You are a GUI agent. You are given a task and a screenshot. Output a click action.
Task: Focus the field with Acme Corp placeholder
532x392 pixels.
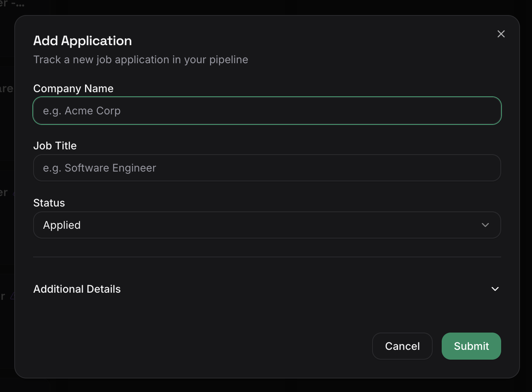pos(267,111)
